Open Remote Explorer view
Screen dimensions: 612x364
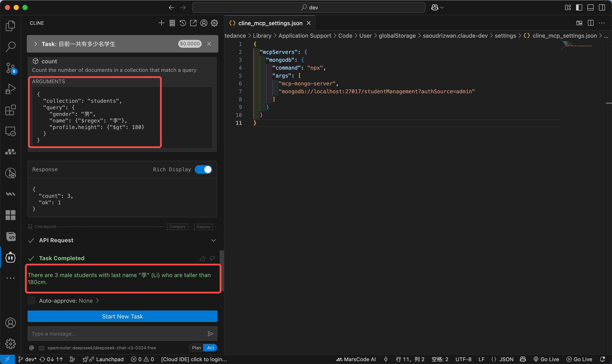[x=10, y=131]
